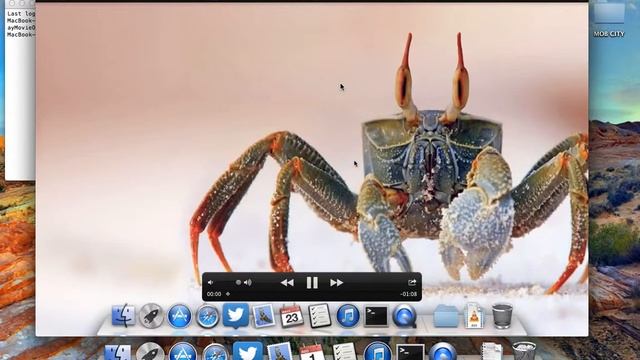This screenshot has width=640, height=360.
Task: Click the iTunes icon shown inside the video
Action: 348,316
